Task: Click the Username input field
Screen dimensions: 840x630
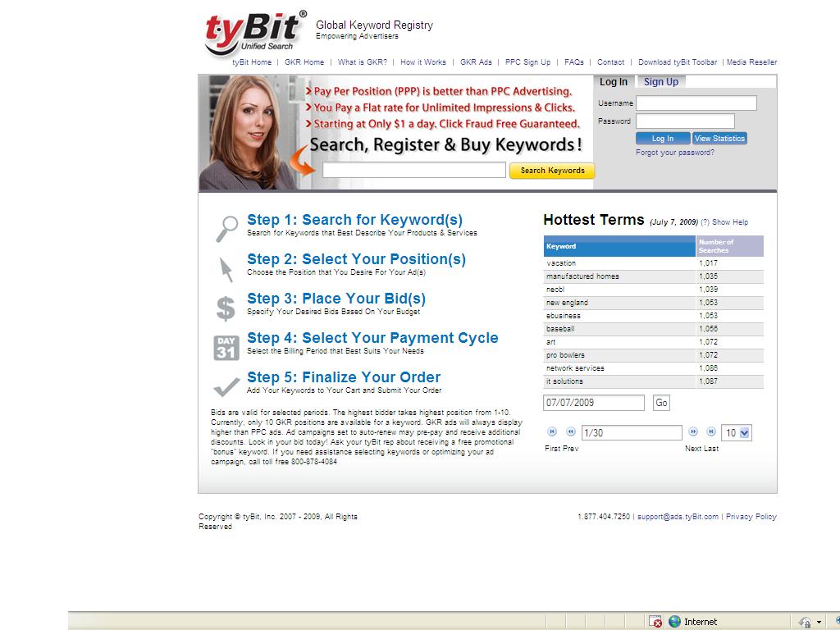Action: [x=696, y=103]
